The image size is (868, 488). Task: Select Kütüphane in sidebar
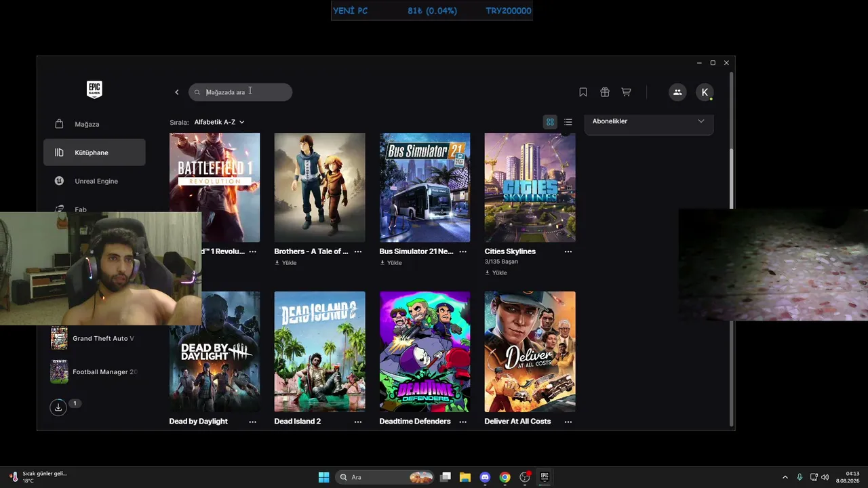pos(94,152)
